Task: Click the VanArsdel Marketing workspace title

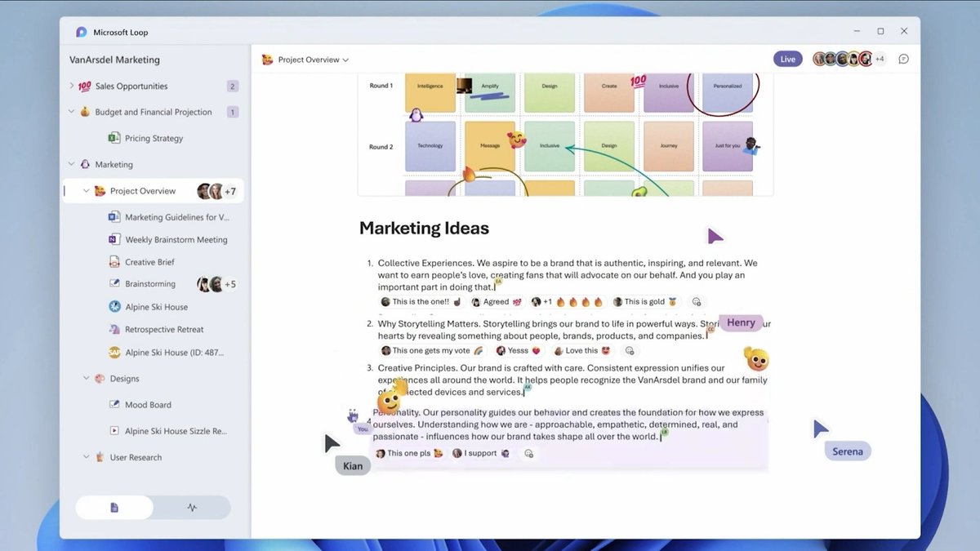Action: point(115,60)
